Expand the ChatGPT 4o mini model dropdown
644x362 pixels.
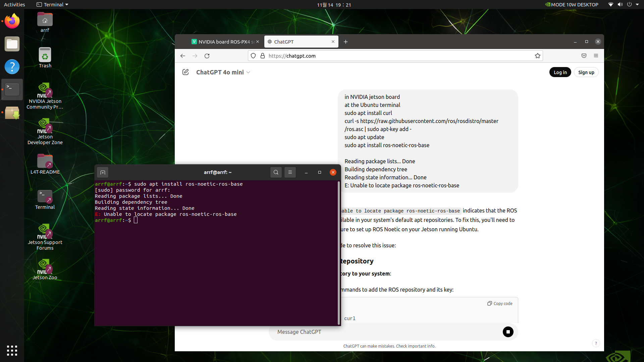248,72
